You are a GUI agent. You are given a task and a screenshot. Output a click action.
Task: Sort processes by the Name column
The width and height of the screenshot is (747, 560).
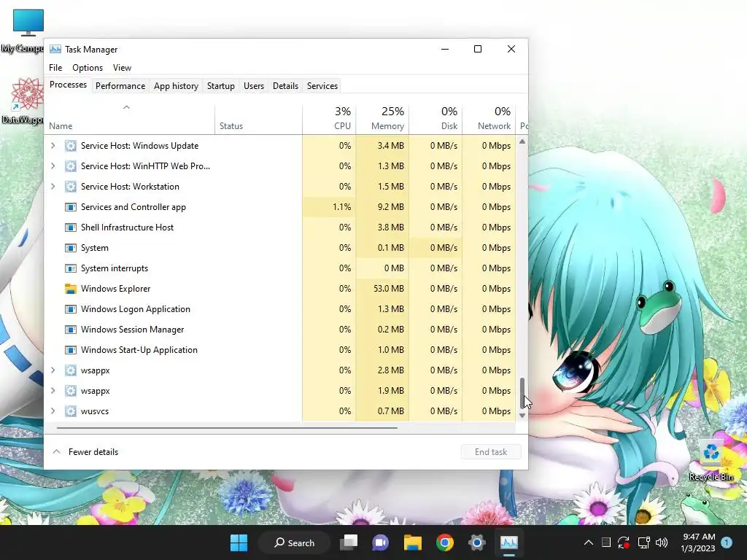click(x=130, y=119)
